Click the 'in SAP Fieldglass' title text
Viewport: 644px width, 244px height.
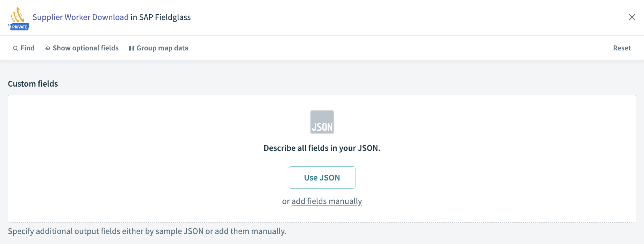click(x=160, y=17)
